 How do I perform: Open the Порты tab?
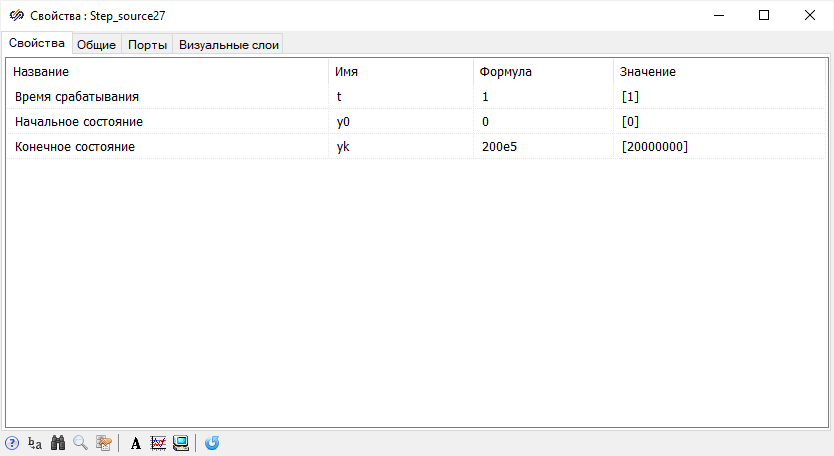click(x=147, y=44)
